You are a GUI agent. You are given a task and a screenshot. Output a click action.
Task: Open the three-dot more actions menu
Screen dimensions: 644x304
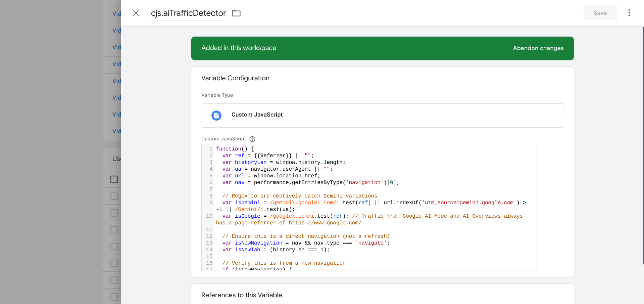[629, 13]
